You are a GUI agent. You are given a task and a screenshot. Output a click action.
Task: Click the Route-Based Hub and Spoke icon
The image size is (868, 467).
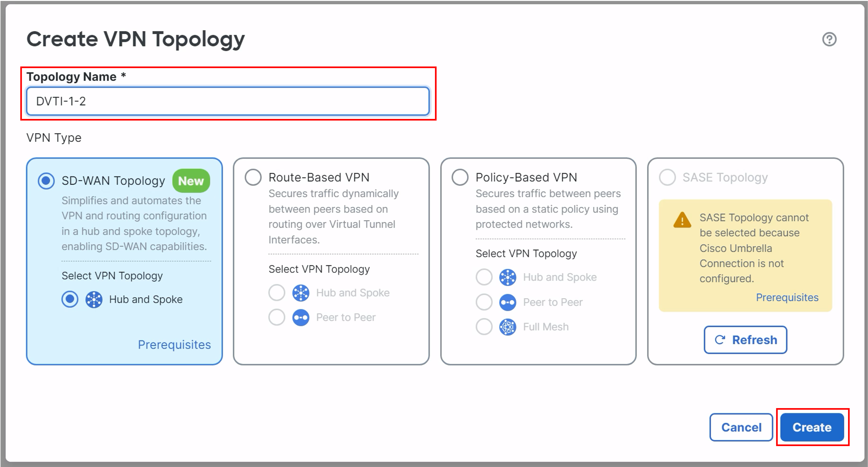[x=301, y=293]
